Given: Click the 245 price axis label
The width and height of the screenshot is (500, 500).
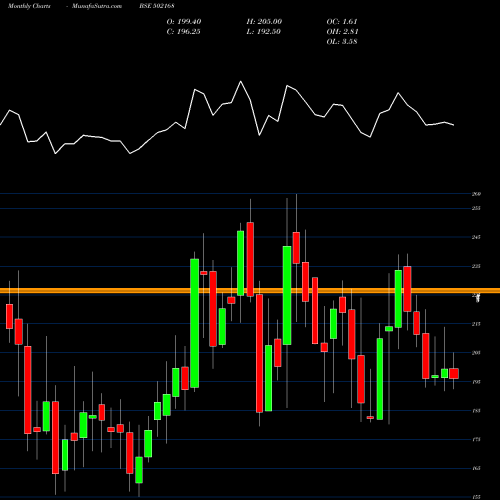Looking at the screenshot, I should 476,237.
